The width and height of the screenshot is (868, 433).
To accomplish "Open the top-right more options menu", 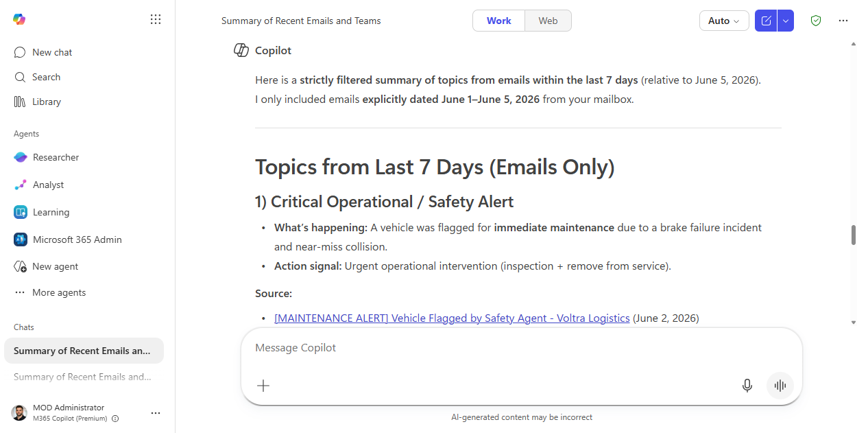I will point(843,21).
